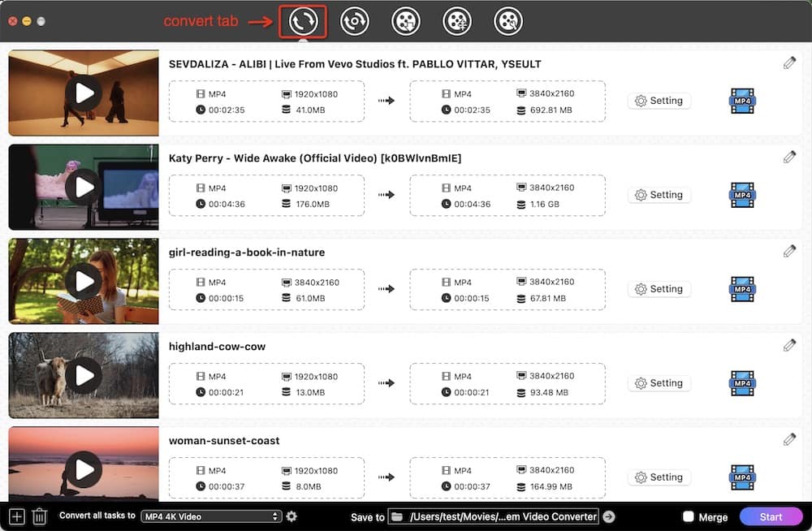
Task: Play the SEVDALIZA ALIBI video preview
Action: point(82,93)
